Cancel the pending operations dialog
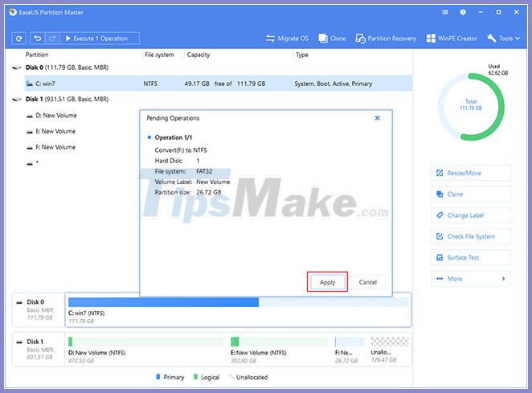The image size is (532, 393). click(368, 282)
